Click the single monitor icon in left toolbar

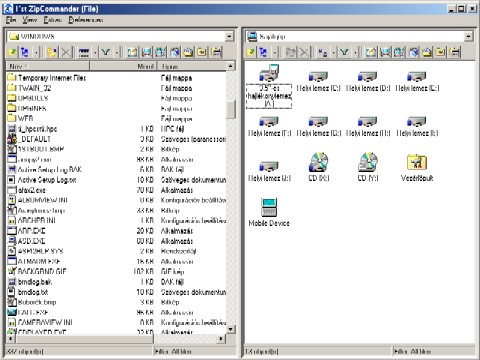[147, 52]
